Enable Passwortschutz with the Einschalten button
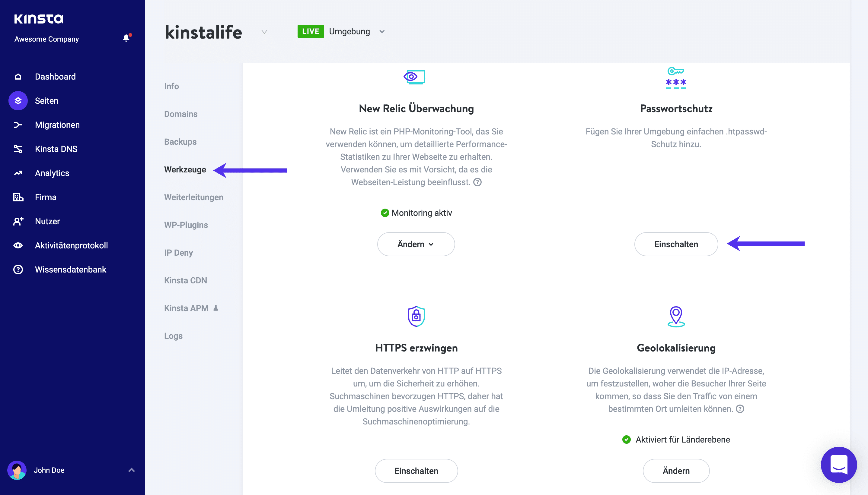Screen dimensions: 868x495 pyautogui.click(x=676, y=244)
